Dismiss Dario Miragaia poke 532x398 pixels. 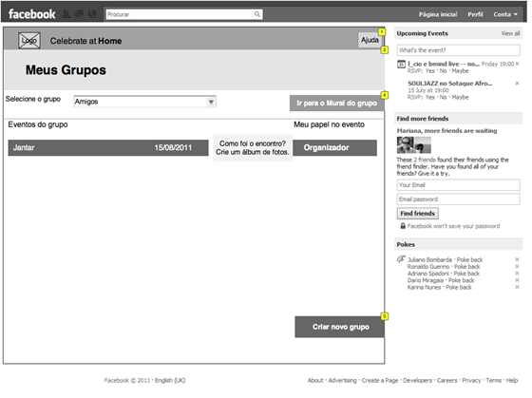[517, 280]
